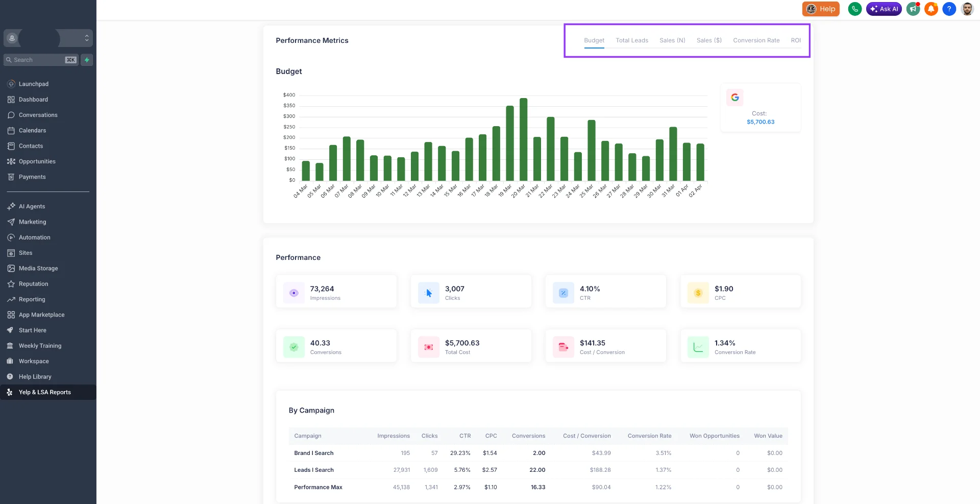Select Yelp & LSA Reports in sidebar
The height and width of the screenshot is (504, 980).
coord(45,392)
